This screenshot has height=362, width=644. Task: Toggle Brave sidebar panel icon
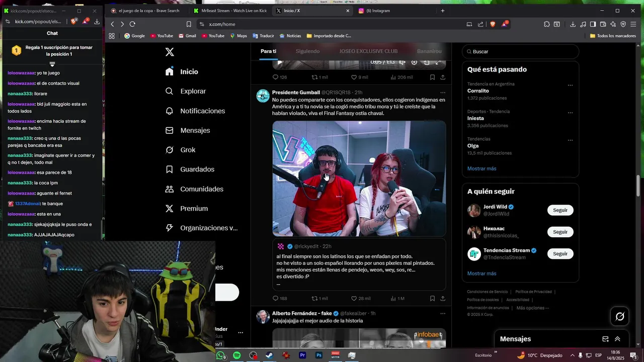[593, 24]
